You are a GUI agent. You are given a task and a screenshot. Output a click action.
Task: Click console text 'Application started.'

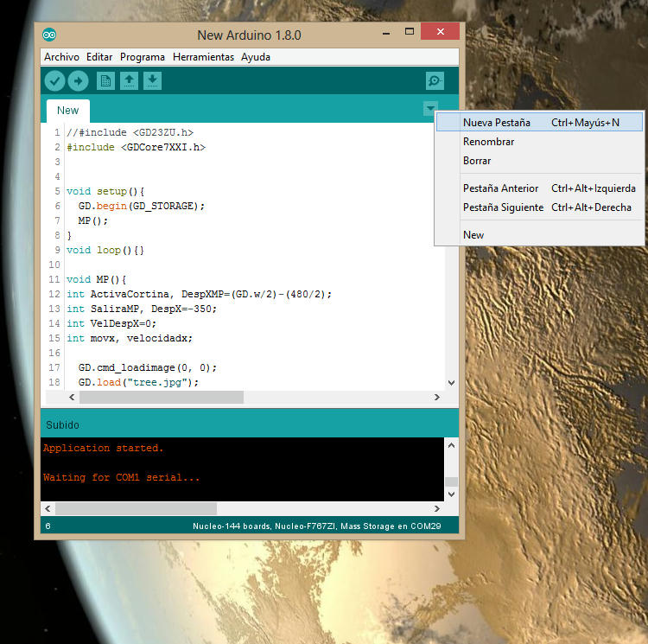point(104,448)
